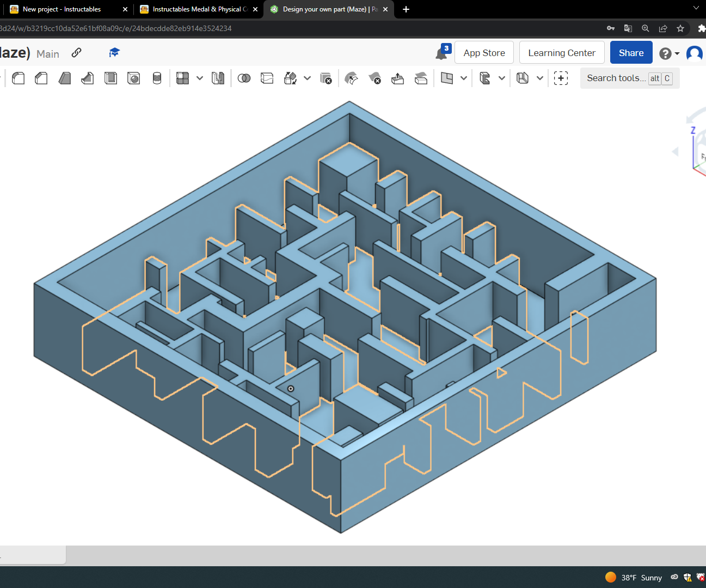Select the Chamfer tool

tap(41, 78)
